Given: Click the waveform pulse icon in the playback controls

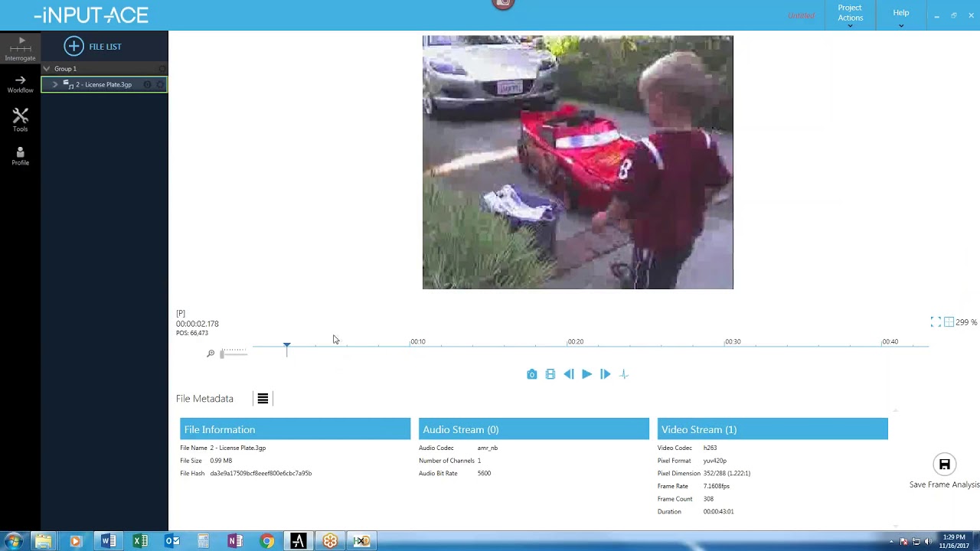Looking at the screenshot, I should pyautogui.click(x=624, y=374).
